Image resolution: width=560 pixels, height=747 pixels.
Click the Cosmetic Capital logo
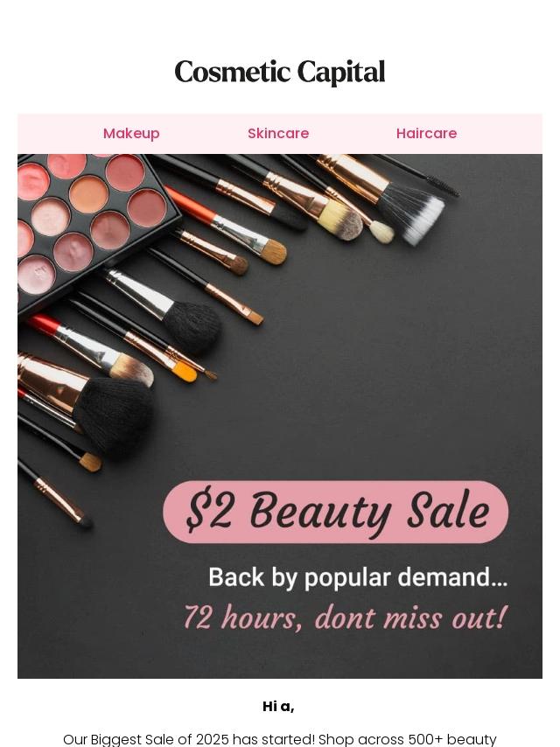280,72
